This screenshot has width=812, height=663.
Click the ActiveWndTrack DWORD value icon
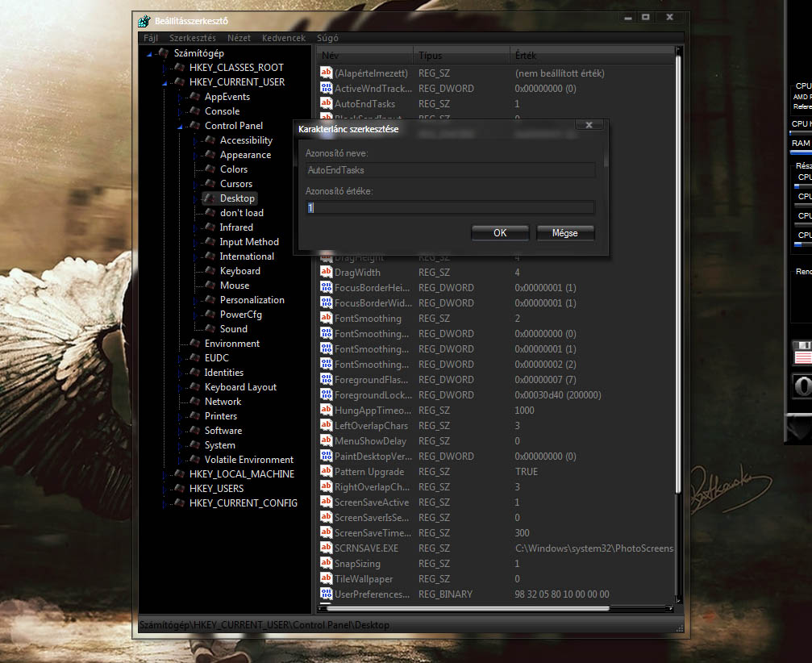pos(327,89)
